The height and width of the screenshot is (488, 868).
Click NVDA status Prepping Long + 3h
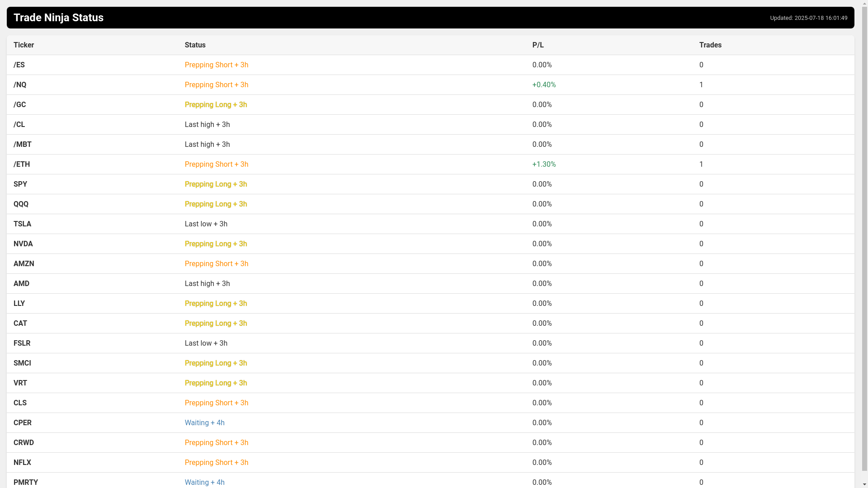pos(216,244)
